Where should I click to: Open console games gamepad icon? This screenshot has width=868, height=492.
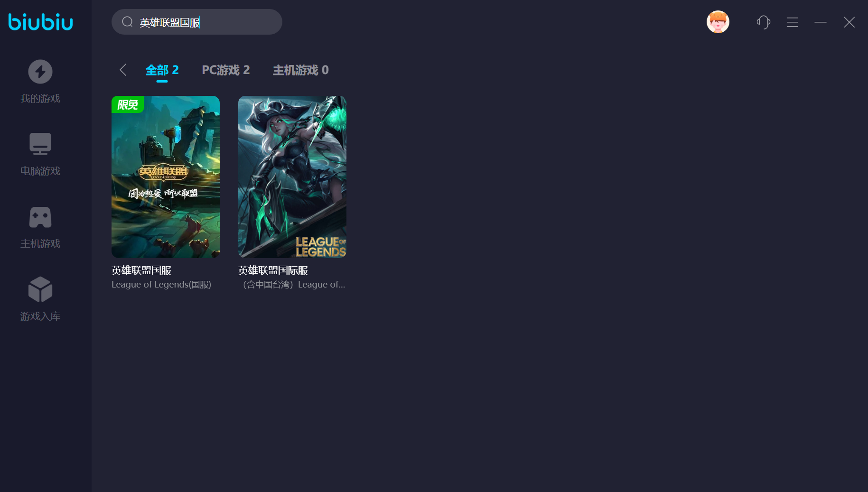coord(40,217)
